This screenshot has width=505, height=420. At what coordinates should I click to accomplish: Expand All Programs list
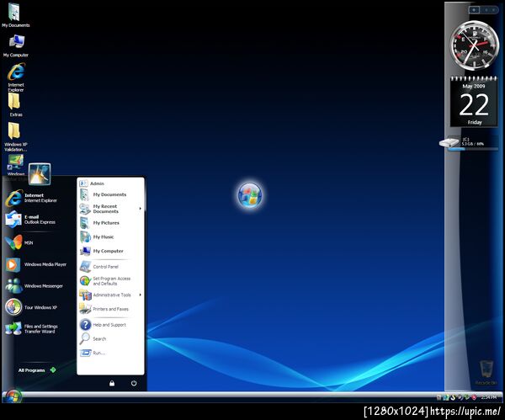pos(37,370)
